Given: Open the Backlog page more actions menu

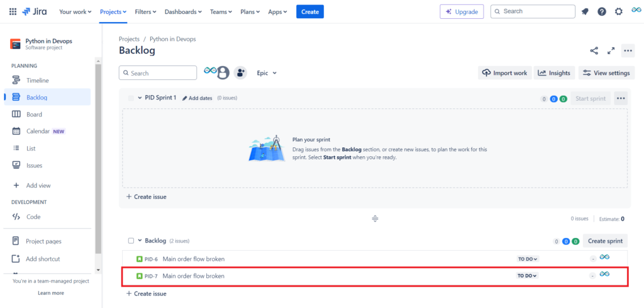Looking at the screenshot, I should 628,51.
